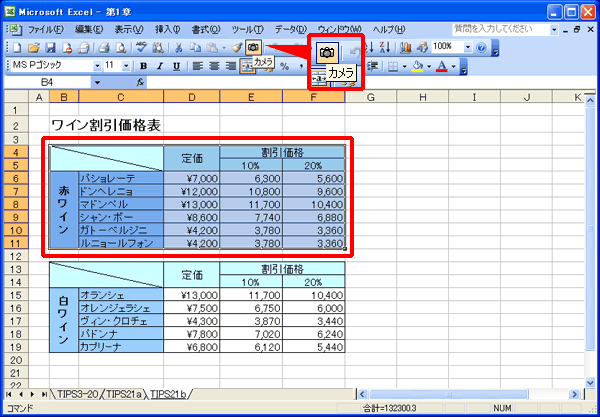The width and height of the screenshot is (600, 417).
Task: Open the help question box dropdown arrow
Action: click(x=554, y=29)
